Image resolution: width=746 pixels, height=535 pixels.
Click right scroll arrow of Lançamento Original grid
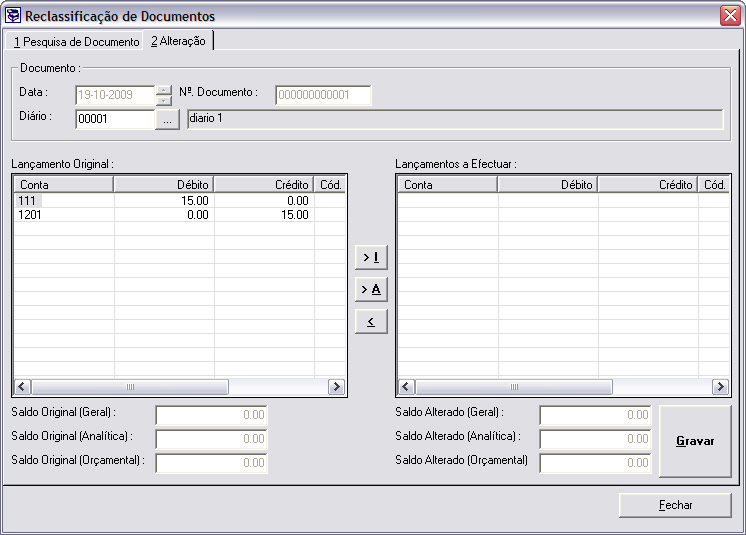pos(336,387)
